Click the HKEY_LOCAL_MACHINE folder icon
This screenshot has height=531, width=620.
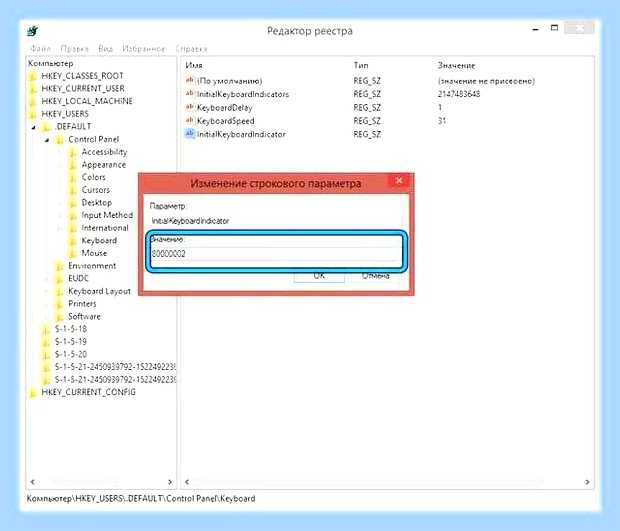tap(33, 102)
